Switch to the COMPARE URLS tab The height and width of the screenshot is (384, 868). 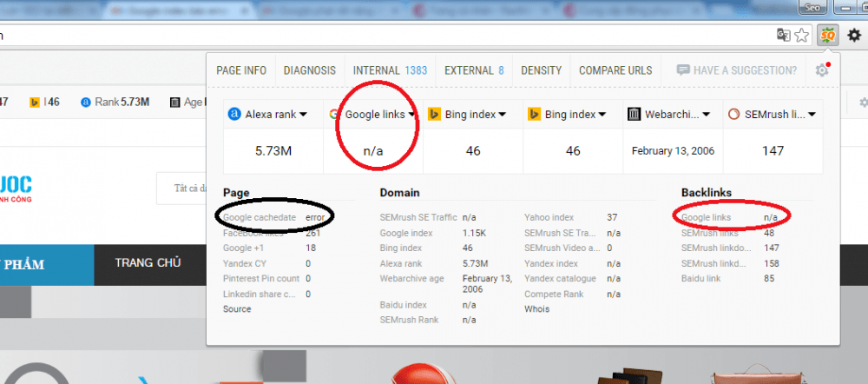point(615,70)
